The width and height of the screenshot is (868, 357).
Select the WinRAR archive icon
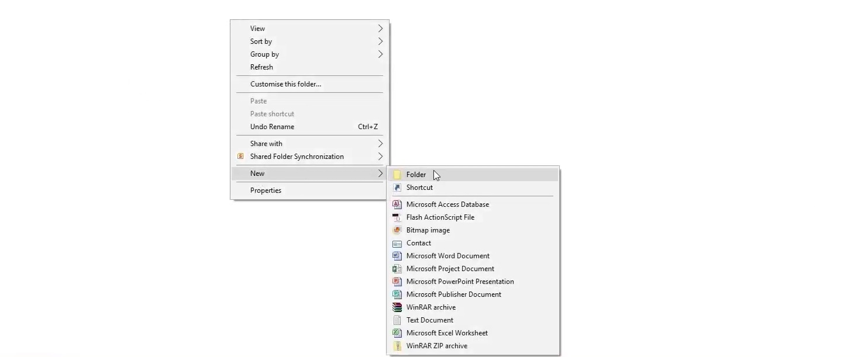(397, 307)
